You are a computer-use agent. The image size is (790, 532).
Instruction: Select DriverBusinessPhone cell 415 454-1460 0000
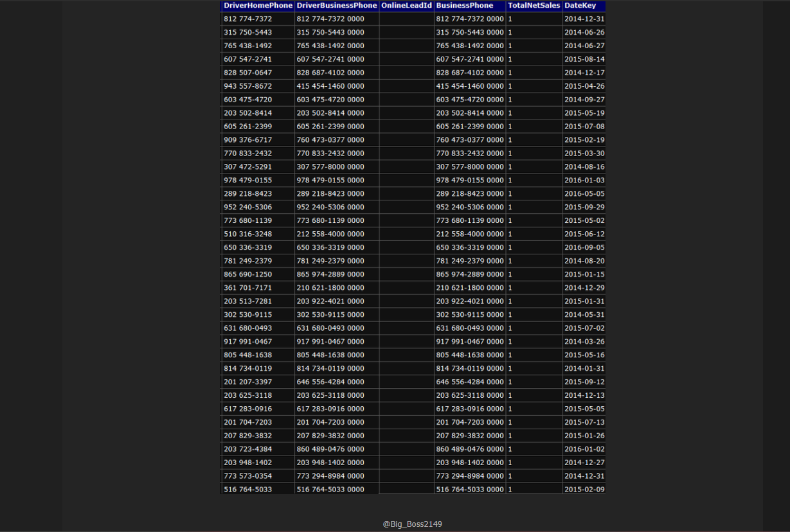click(x=330, y=86)
